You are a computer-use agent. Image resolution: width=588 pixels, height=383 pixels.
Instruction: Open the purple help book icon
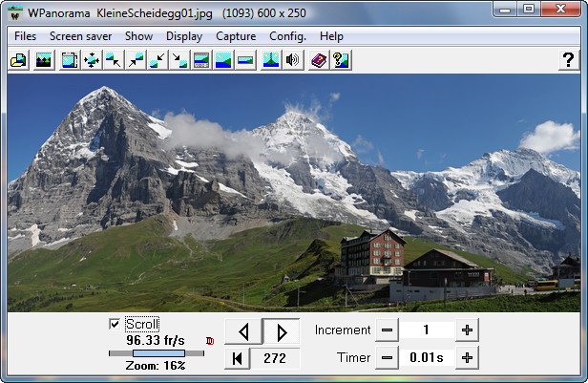(319, 60)
